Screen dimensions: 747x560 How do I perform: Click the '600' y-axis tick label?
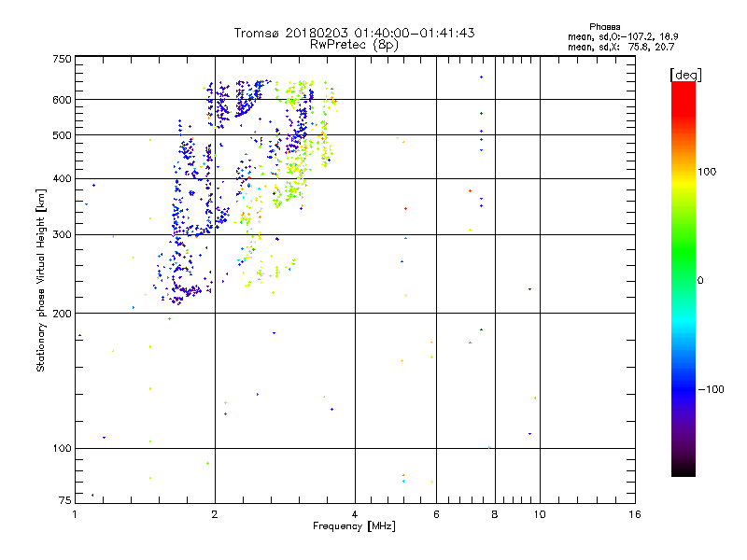(x=62, y=100)
